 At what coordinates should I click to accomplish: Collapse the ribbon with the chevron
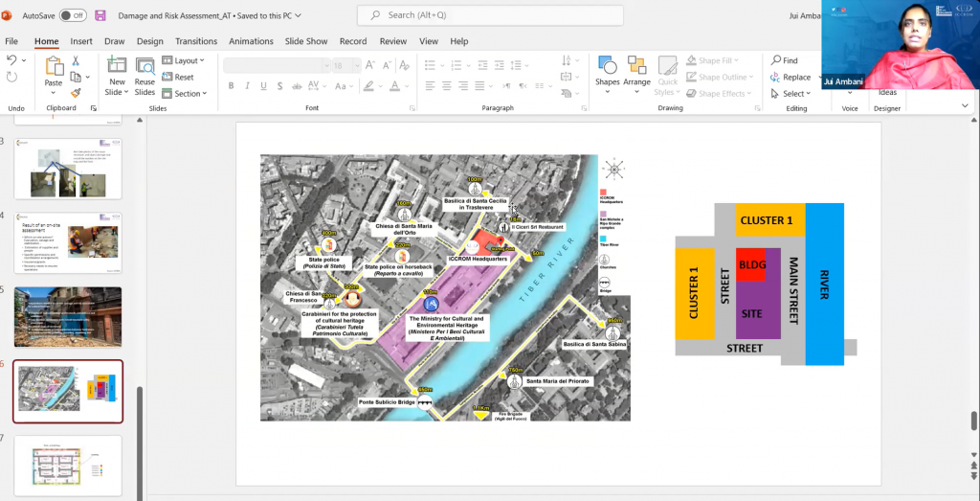click(965, 107)
